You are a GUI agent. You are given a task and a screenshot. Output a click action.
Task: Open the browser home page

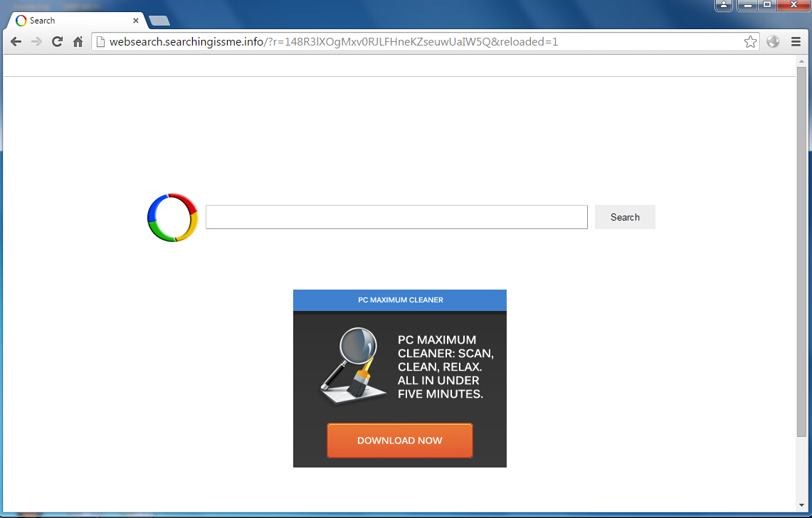coord(78,42)
